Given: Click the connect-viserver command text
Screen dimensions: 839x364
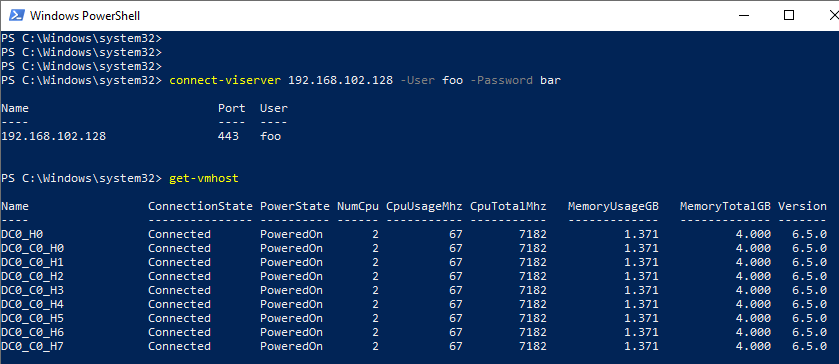Looking at the screenshot, I should pyautogui.click(x=225, y=81).
